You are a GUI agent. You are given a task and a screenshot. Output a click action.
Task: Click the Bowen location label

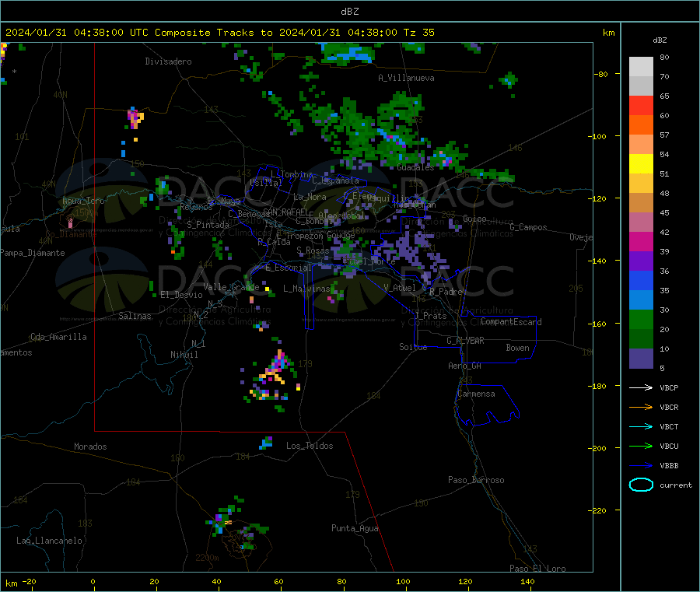point(517,349)
